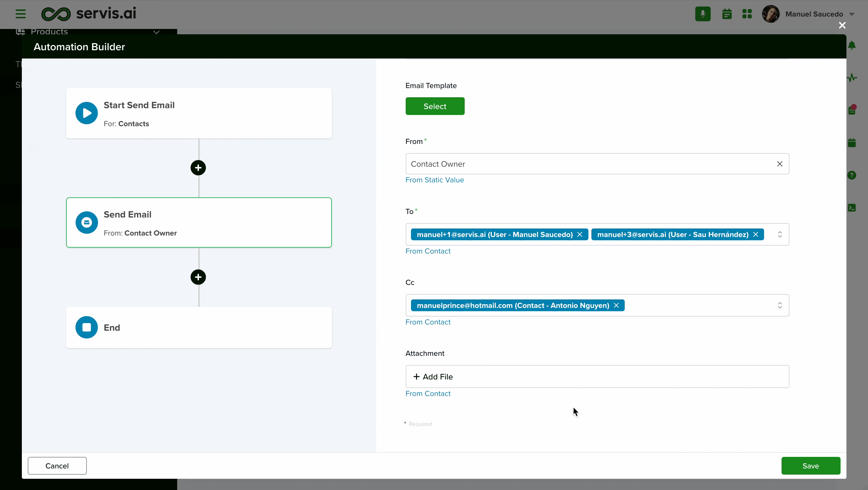868x490 pixels.
Task: Click From Contact link under Cc
Action: pos(428,322)
